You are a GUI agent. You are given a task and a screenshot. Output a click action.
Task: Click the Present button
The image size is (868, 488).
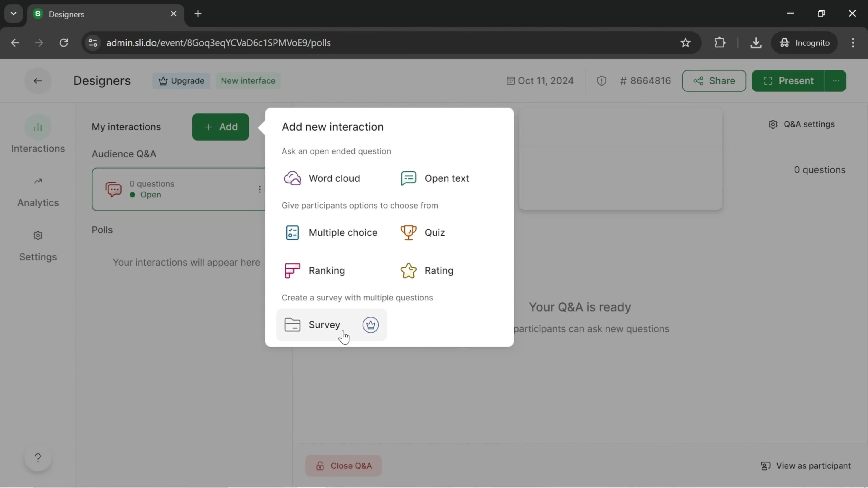click(790, 80)
